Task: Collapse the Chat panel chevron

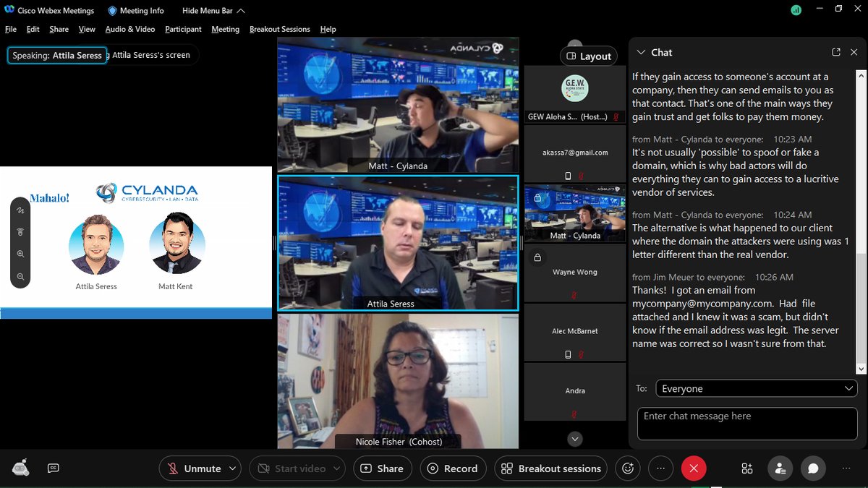Action: 640,52
